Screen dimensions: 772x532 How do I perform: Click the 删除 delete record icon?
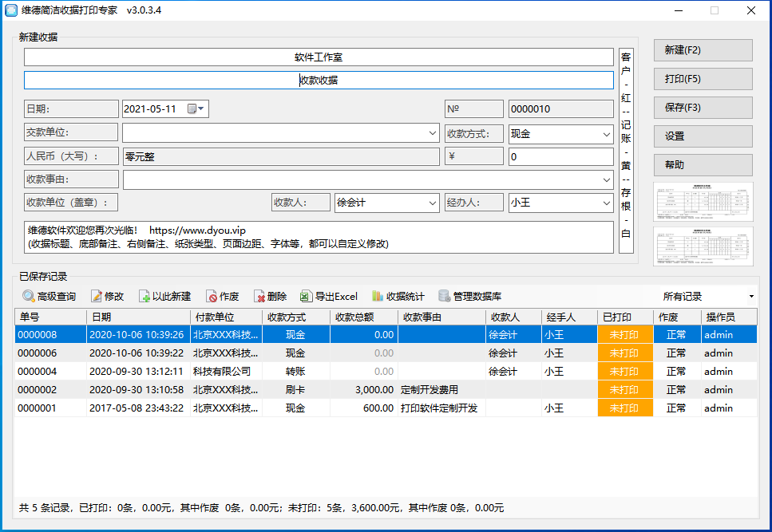(270, 296)
